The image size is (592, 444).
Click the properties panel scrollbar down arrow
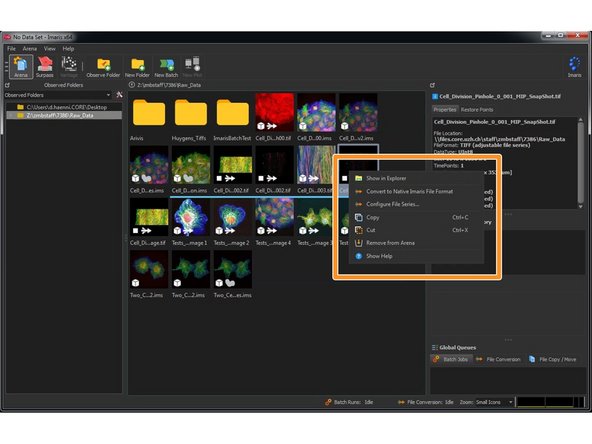point(581,207)
